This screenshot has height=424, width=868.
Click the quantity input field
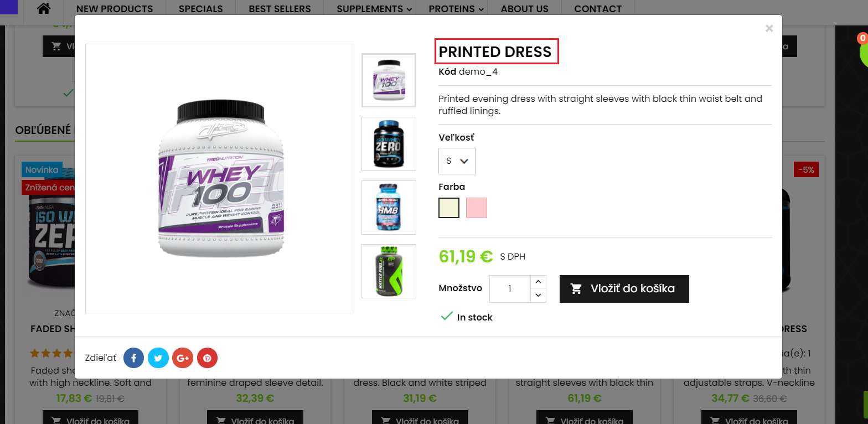pyautogui.click(x=510, y=289)
